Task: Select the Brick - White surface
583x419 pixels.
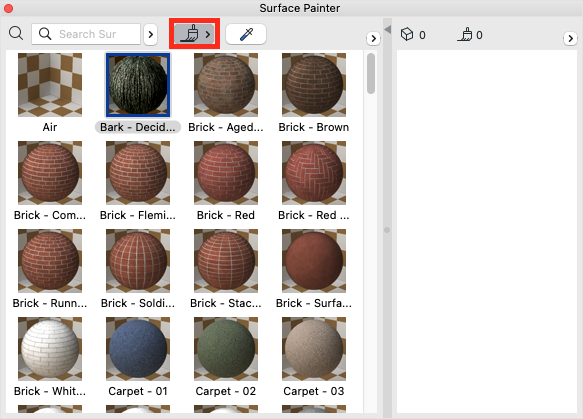Action: 50,349
